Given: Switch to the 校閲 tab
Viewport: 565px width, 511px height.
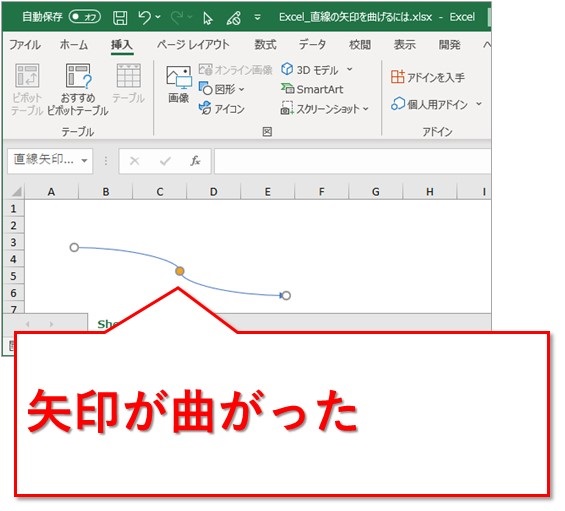Looking at the screenshot, I should tap(360, 45).
